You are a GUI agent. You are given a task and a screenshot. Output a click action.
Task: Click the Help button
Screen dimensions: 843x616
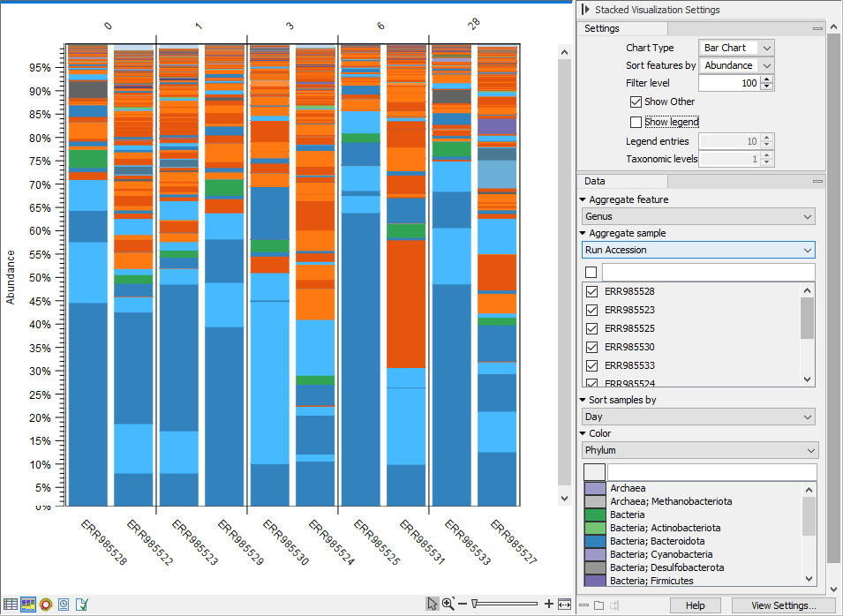[695, 605]
